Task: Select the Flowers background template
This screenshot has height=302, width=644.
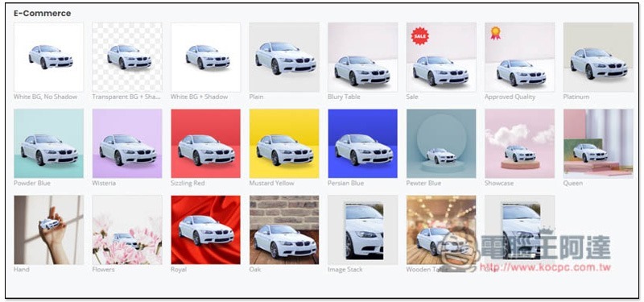Action: tap(127, 230)
